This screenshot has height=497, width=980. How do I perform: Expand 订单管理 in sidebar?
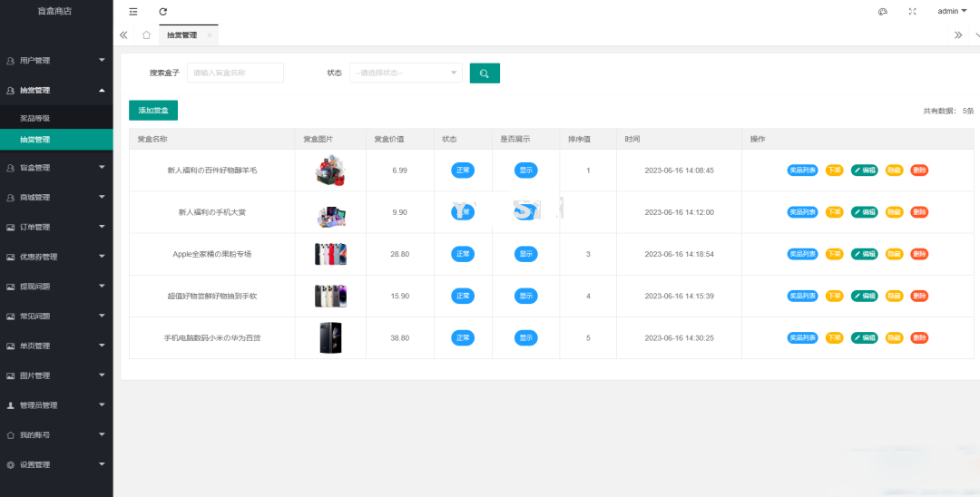click(56, 228)
